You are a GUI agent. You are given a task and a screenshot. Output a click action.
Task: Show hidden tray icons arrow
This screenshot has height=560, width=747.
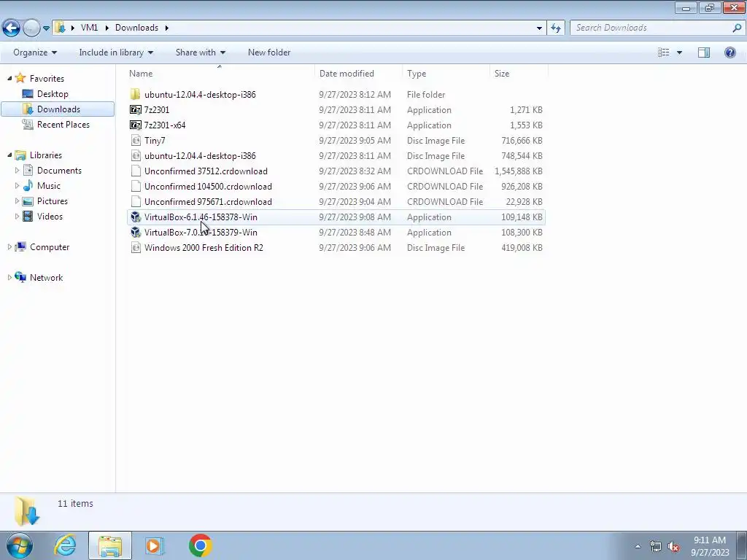[638, 546]
